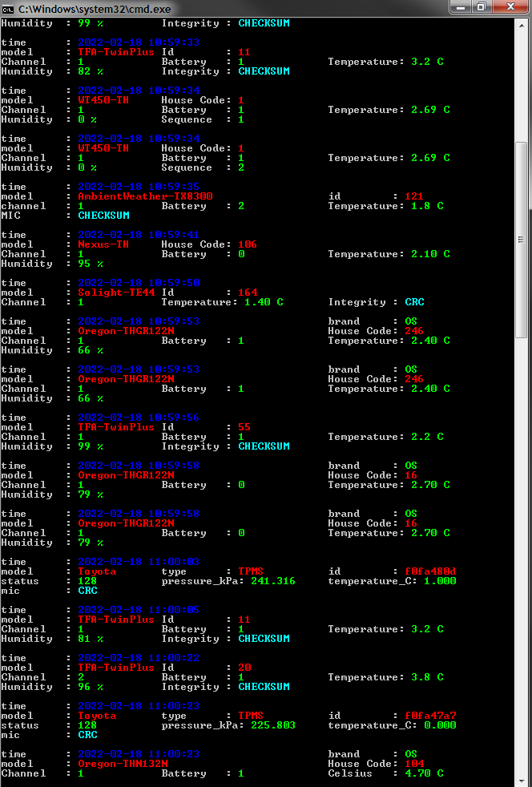532x787 pixels.
Task: Click the Celsius field label
Action: pos(350,773)
